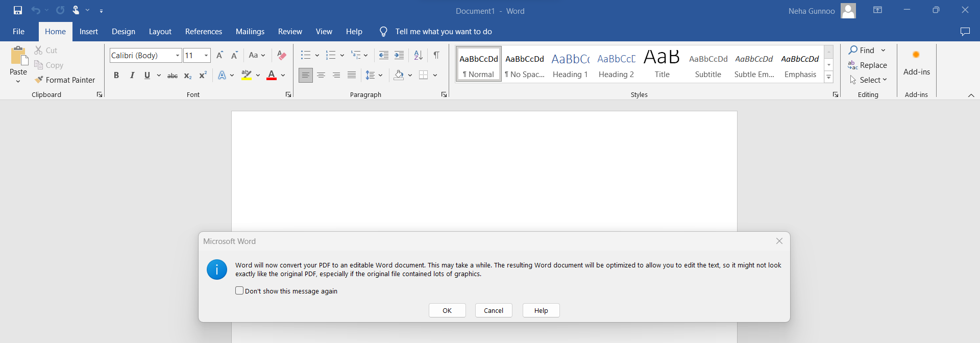Switch to the Layout tab

tap(160, 32)
